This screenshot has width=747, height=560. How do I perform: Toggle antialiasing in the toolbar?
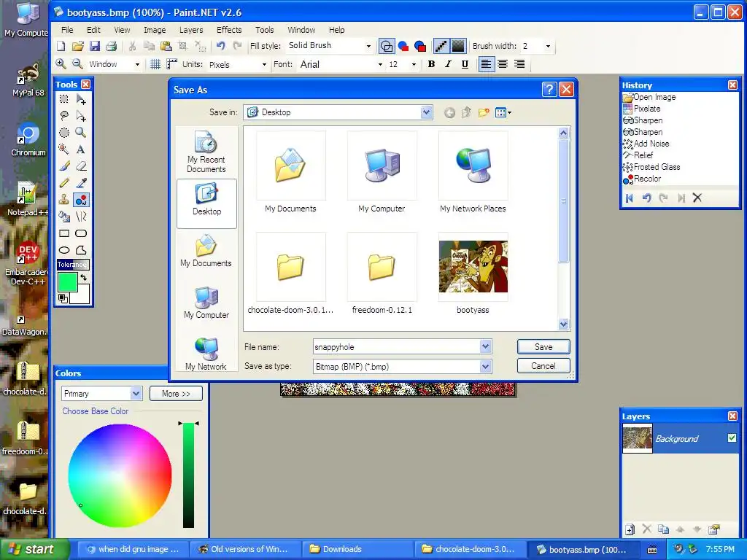click(441, 46)
